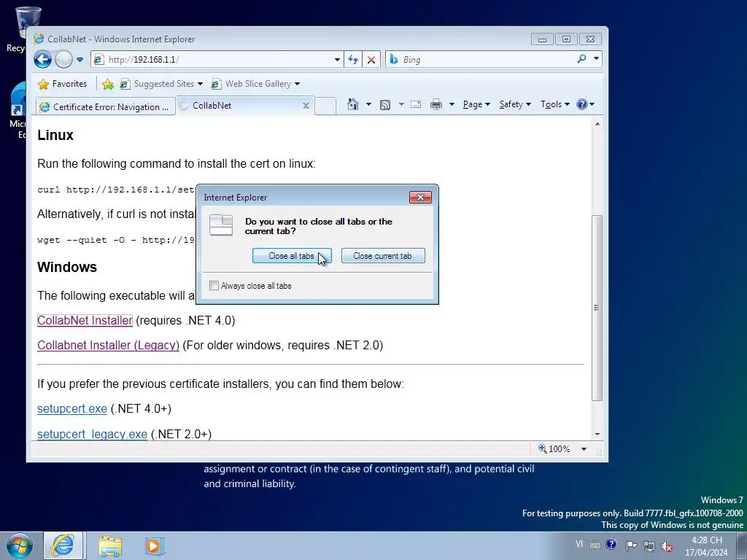This screenshot has width=747, height=560.
Task: Open Suggested Sites dropdown
Action: pyautogui.click(x=161, y=84)
